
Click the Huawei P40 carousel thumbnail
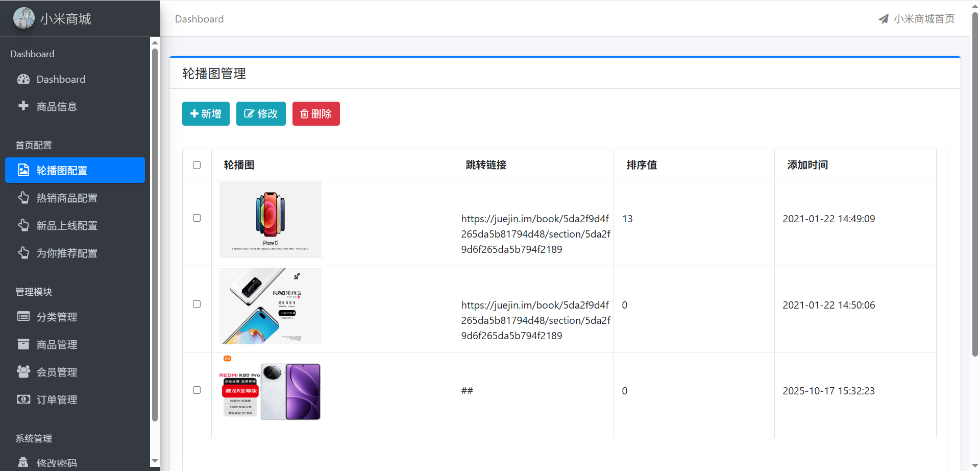click(271, 306)
